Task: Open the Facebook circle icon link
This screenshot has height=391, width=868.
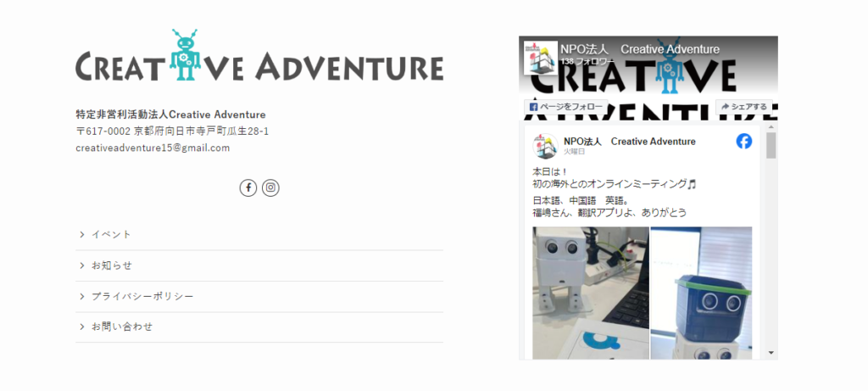Action: click(x=248, y=187)
